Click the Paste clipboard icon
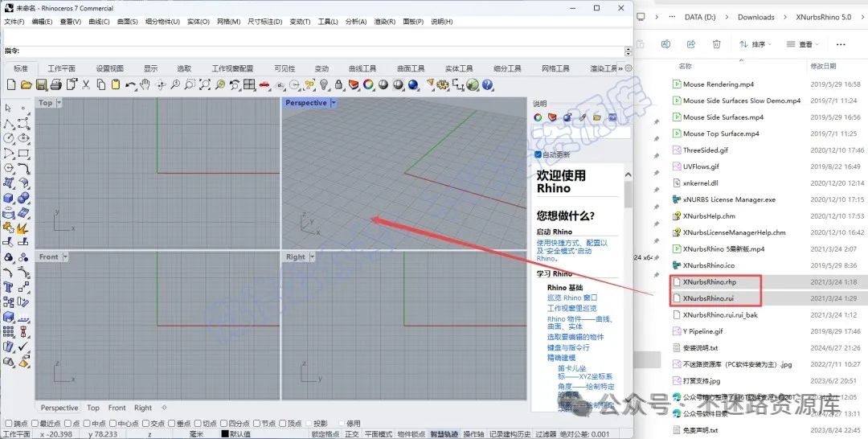The height and width of the screenshot is (439, 868). [116, 84]
